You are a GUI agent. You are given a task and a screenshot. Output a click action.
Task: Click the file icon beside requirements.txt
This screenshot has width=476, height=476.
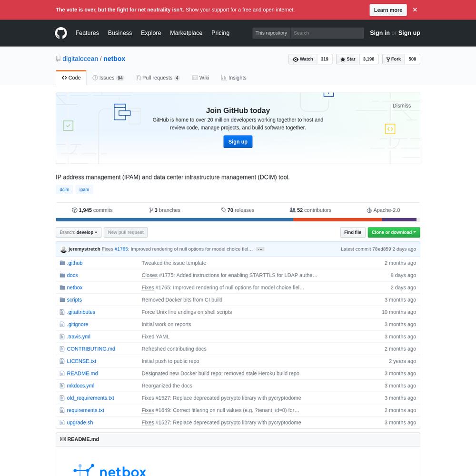point(62,410)
